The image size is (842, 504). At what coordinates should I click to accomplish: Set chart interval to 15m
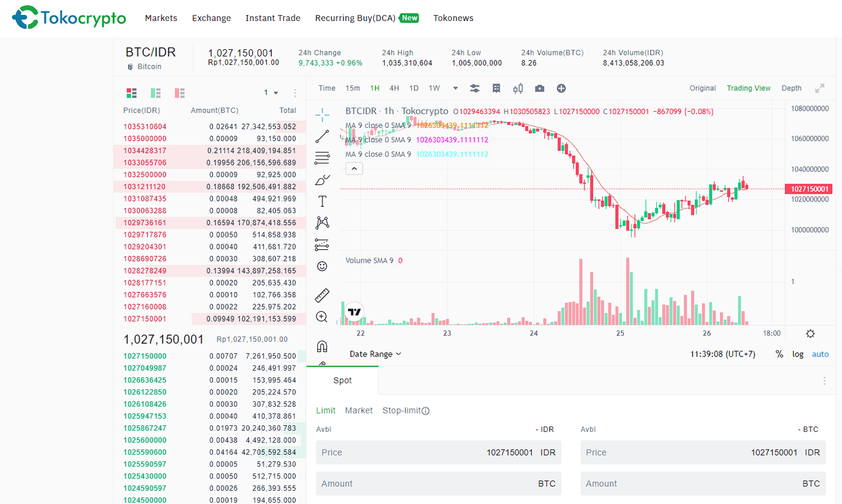pyautogui.click(x=353, y=88)
